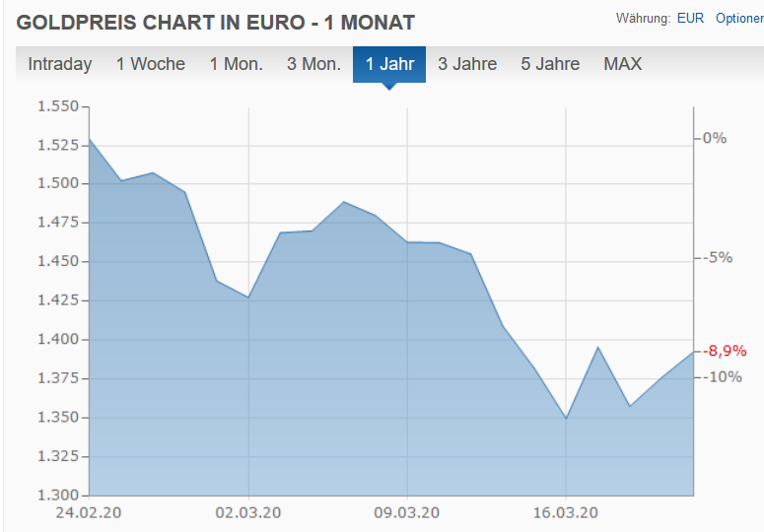The height and width of the screenshot is (532, 764).
Task: Click the red -8,9% change label
Action: click(x=725, y=351)
